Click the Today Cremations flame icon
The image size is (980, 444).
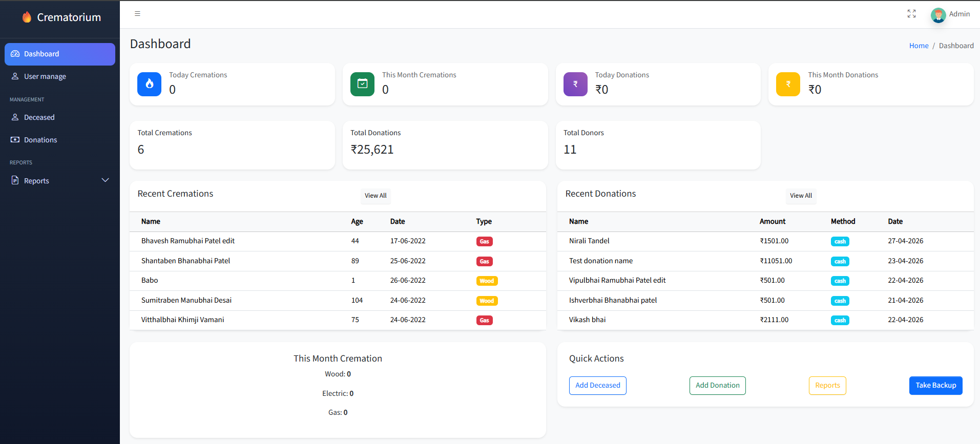pos(150,84)
